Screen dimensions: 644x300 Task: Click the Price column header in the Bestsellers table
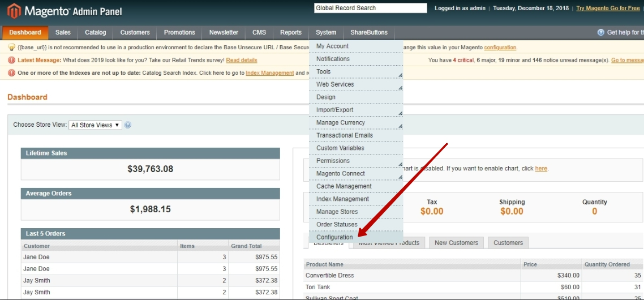(551, 264)
